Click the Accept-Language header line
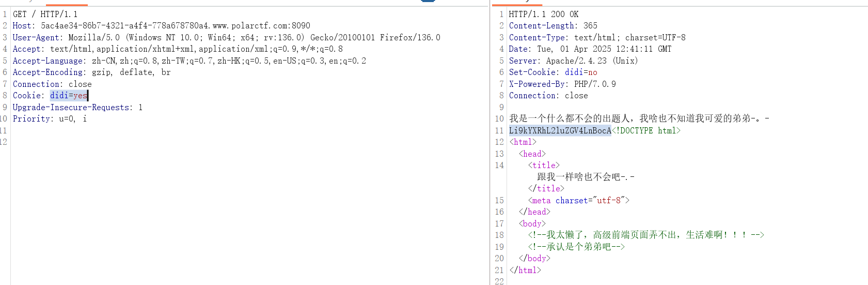 (x=190, y=61)
